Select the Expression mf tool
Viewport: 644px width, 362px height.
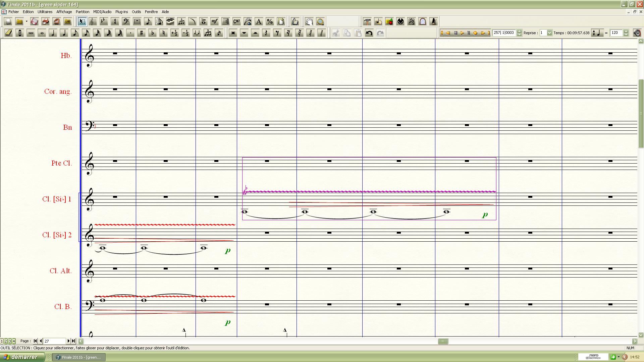[214, 22]
